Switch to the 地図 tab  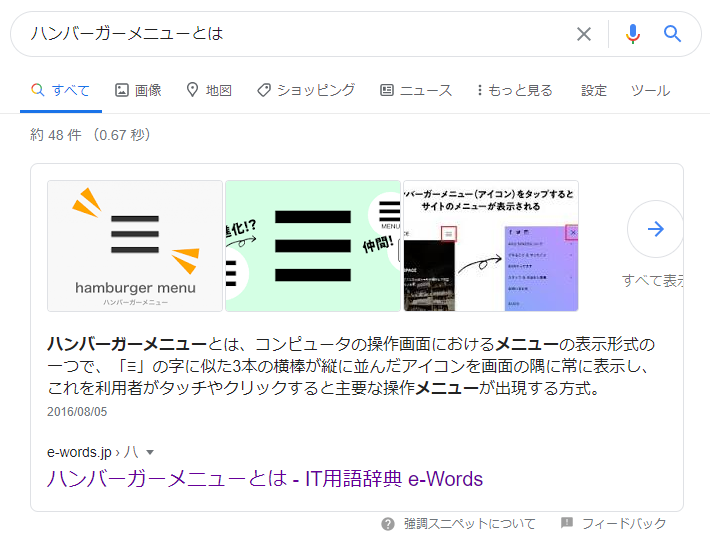209,90
